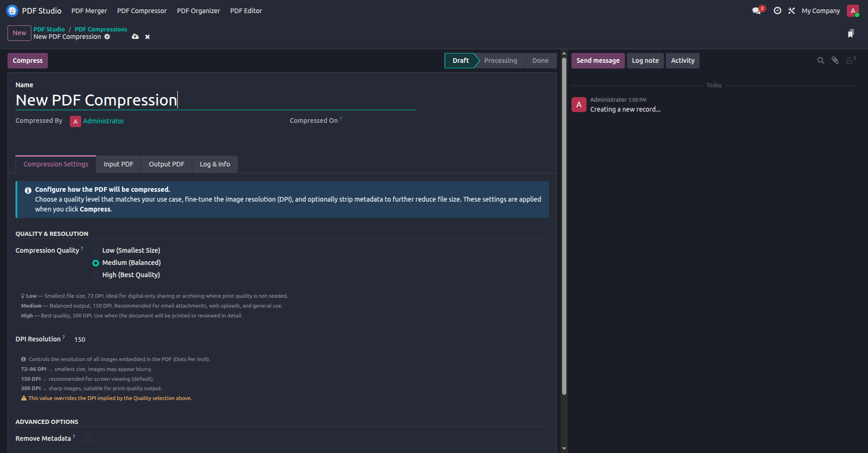This screenshot has width=868, height=453.
Task: Set the status to Processing
Action: click(500, 60)
